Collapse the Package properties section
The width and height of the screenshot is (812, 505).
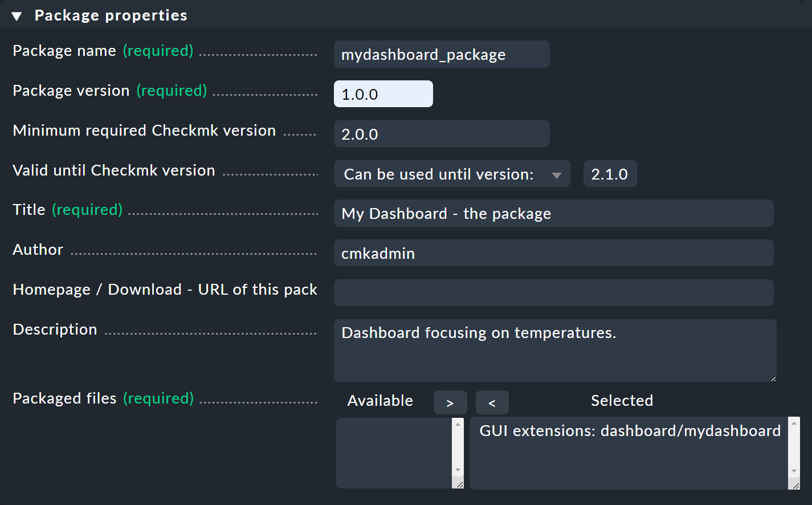coord(17,16)
